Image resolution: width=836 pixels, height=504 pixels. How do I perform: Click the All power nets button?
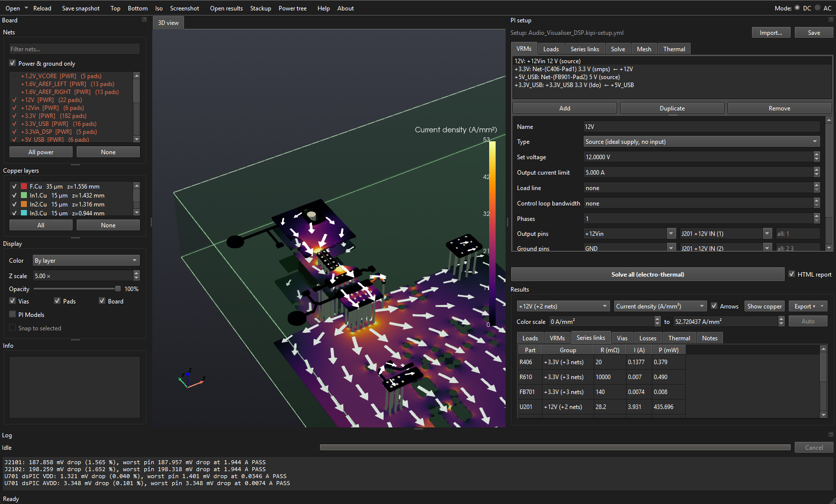pos(41,152)
